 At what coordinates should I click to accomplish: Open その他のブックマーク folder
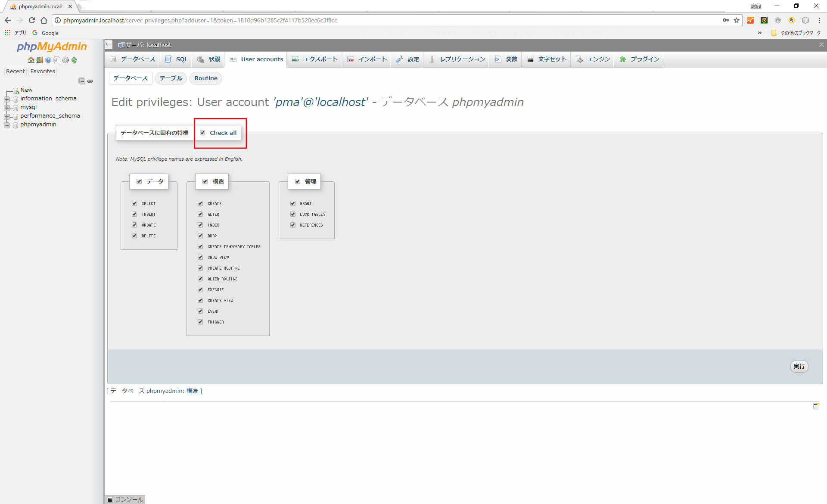pos(796,33)
